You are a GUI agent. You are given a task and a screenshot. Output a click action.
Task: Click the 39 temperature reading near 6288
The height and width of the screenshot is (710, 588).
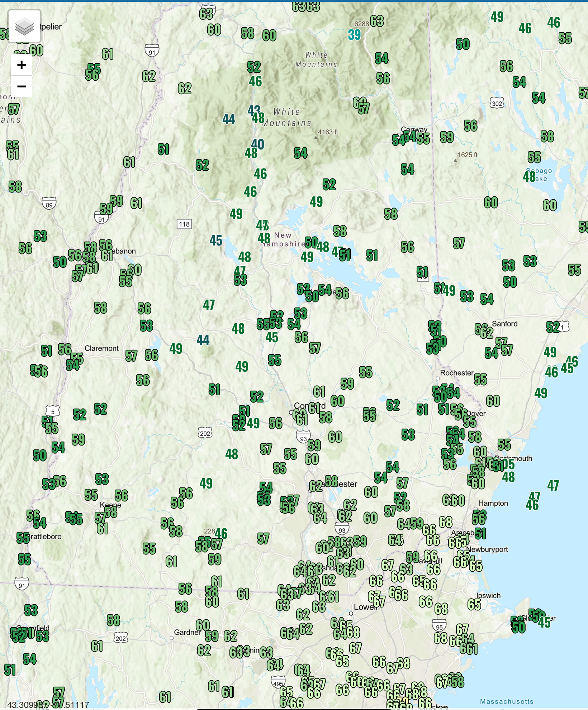coord(354,35)
